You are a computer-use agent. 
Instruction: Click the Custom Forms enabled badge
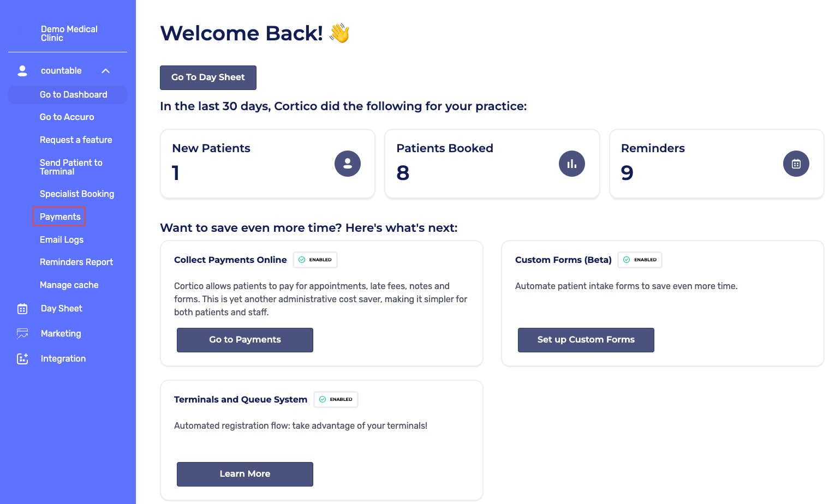pos(640,260)
